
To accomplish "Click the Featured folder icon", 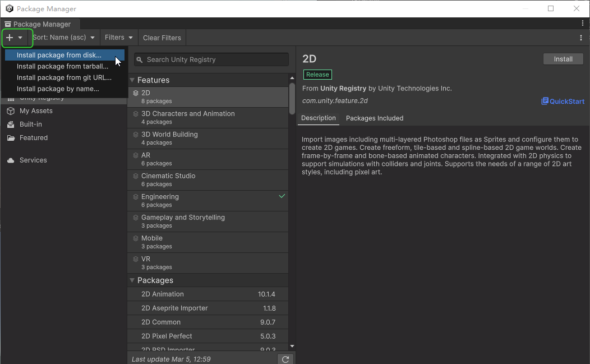I will click(11, 138).
